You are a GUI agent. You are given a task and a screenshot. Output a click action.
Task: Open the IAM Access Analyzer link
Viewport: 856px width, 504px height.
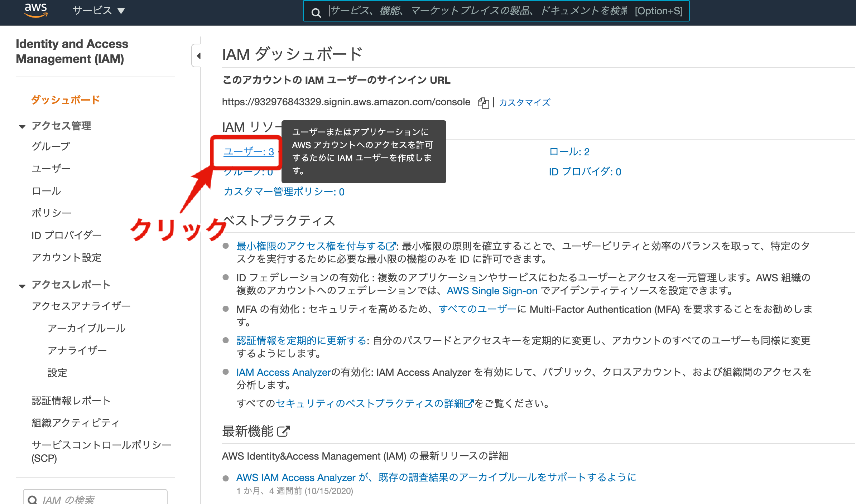283,372
